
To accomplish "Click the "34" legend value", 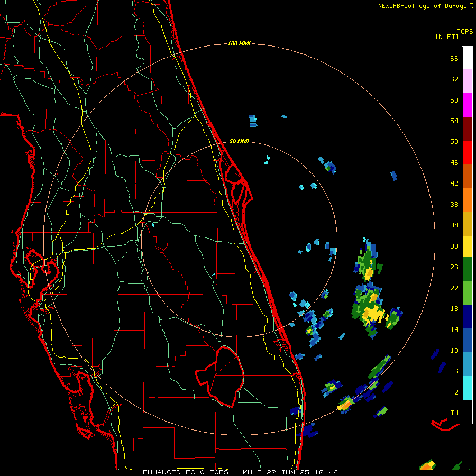I will pos(454,225).
